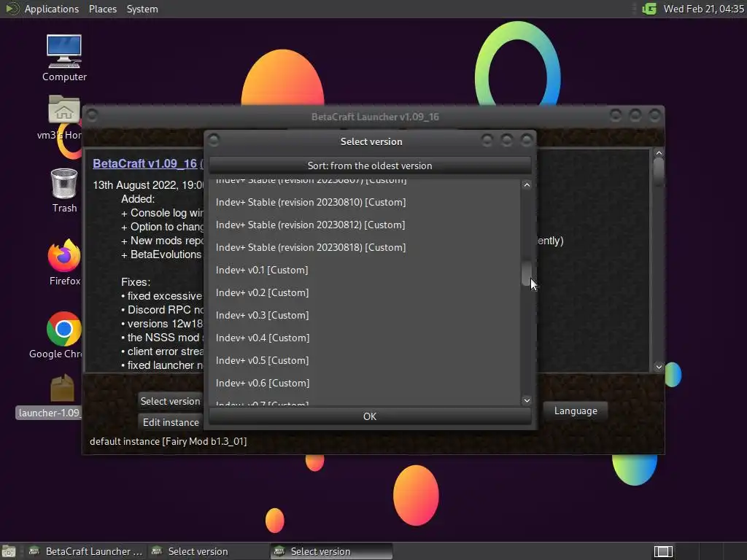The height and width of the screenshot is (560, 747).
Task: Click the date and time clock
Action: pyautogui.click(x=704, y=9)
